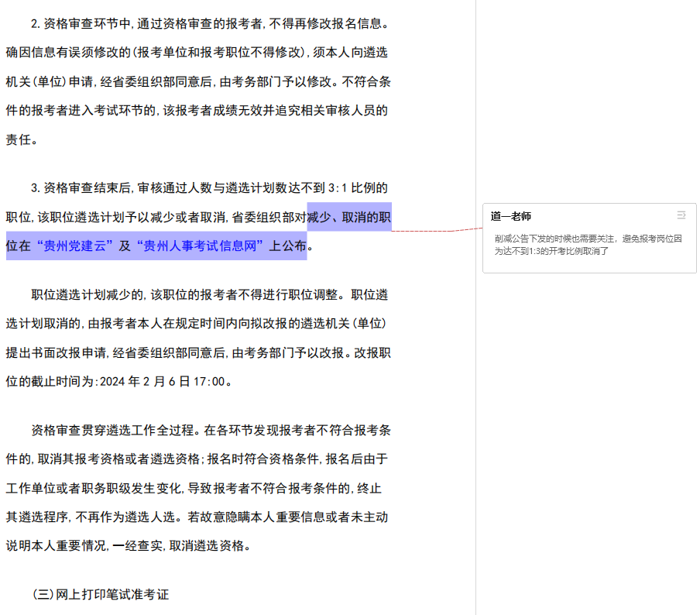Place cursor at paragraph start 3.资格审查结束后
The width and height of the screenshot is (700, 615).
pyautogui.click(x=33, y=187)
